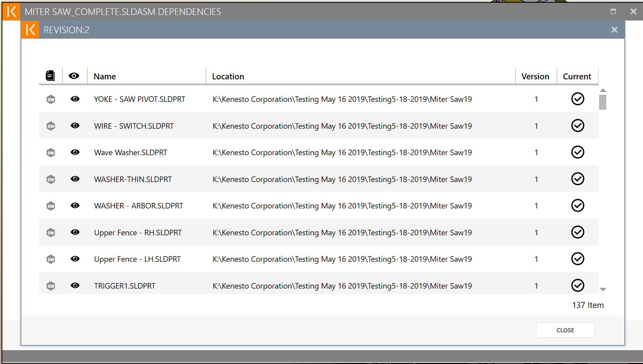
Task: Click version number 1 of WIRE - SWITCH row
Action: click(536, 126)
